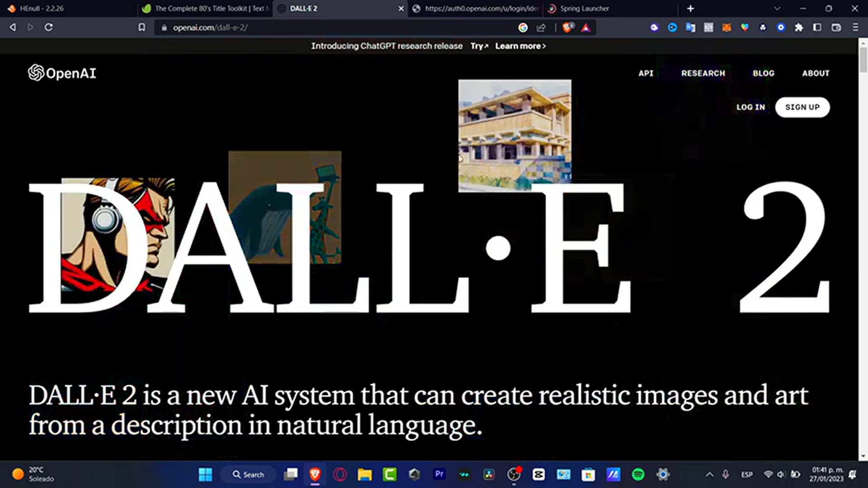
Task: Open the notifications bell in tray
Action: (852, 474)
